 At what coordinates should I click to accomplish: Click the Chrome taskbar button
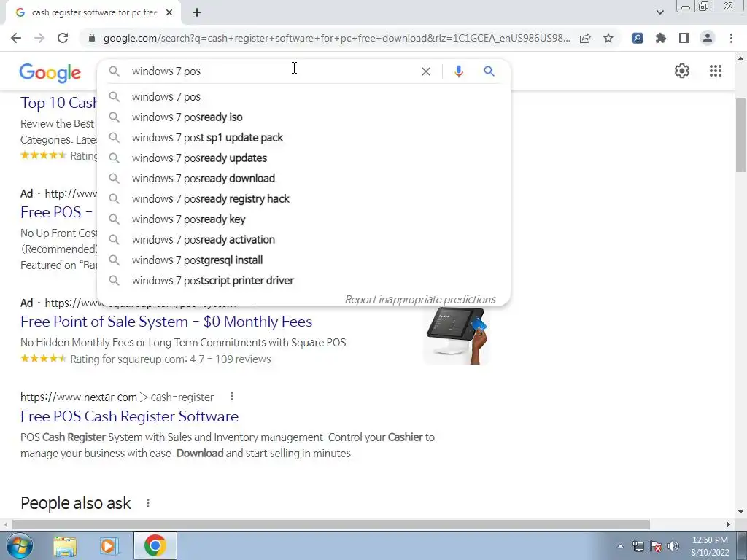[x=155, y=545]
